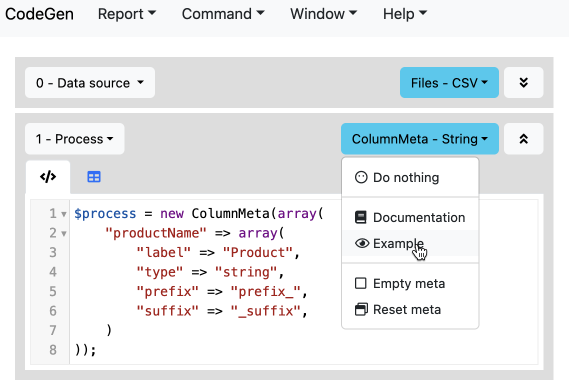Choose Empty meta option
This screenshot has height=385, width=569.
pos(410,283)
